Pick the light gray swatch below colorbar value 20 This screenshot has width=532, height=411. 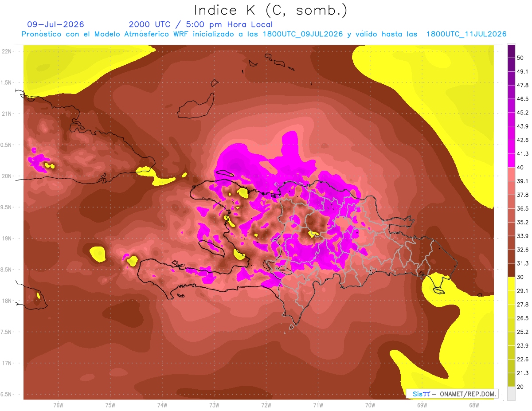(x=511, y=394)
